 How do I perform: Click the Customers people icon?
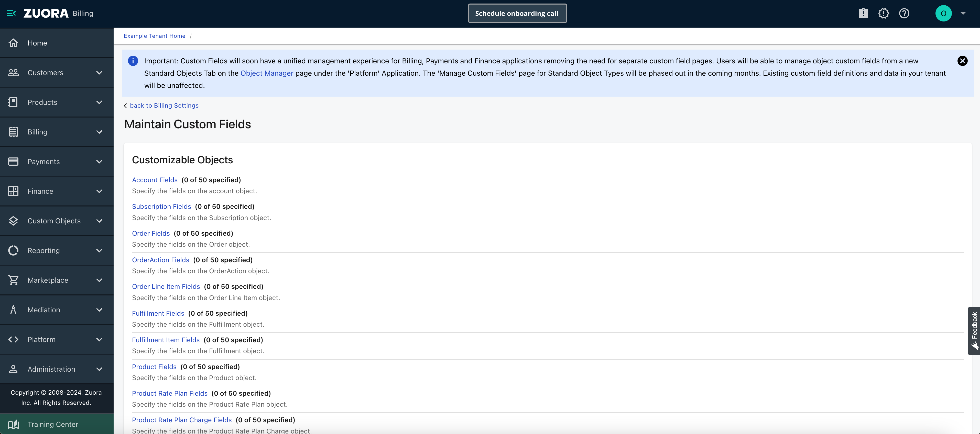pyautogui.click(x=13, y=73)
